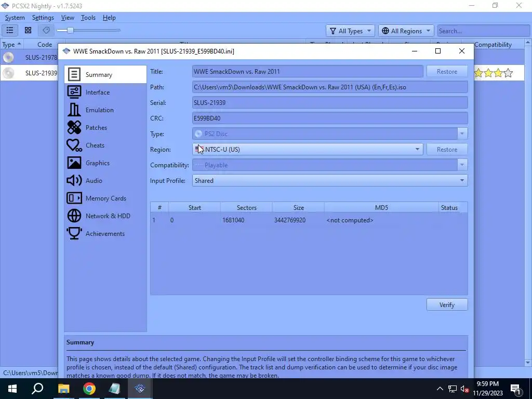This screenshot has width=532, height=399.
Task: Open the Settings menu
Action: 43,18
